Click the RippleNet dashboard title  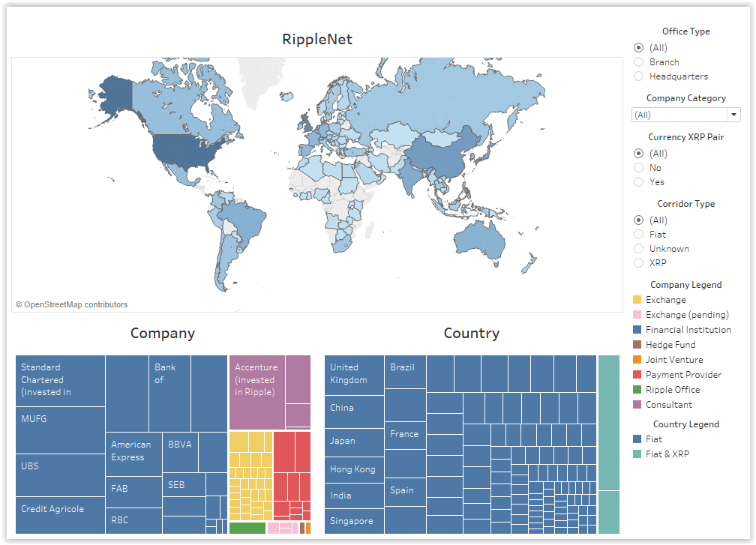click(x=317, y=39)
